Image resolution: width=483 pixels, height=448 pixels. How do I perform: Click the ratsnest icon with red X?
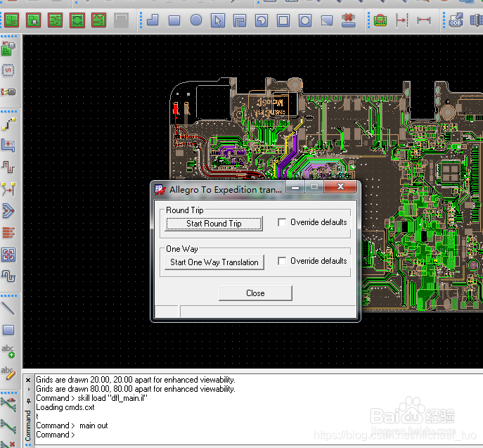click(x=8, y=444)
